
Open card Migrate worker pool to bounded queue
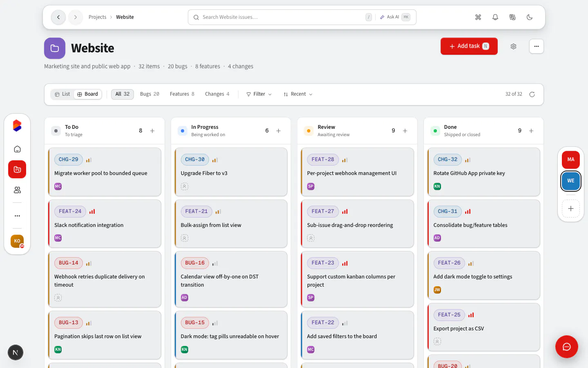click(105, 172)
